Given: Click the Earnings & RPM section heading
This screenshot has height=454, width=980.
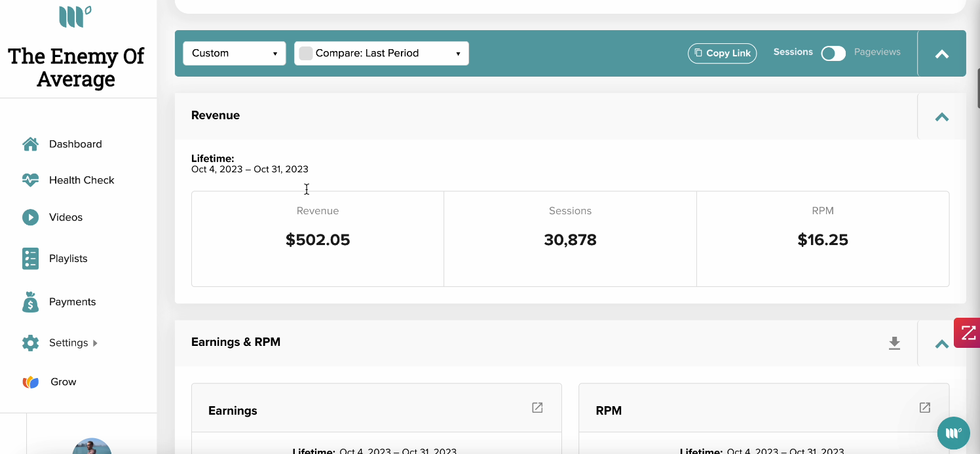Looking at the screenshot, I should 236,342.
